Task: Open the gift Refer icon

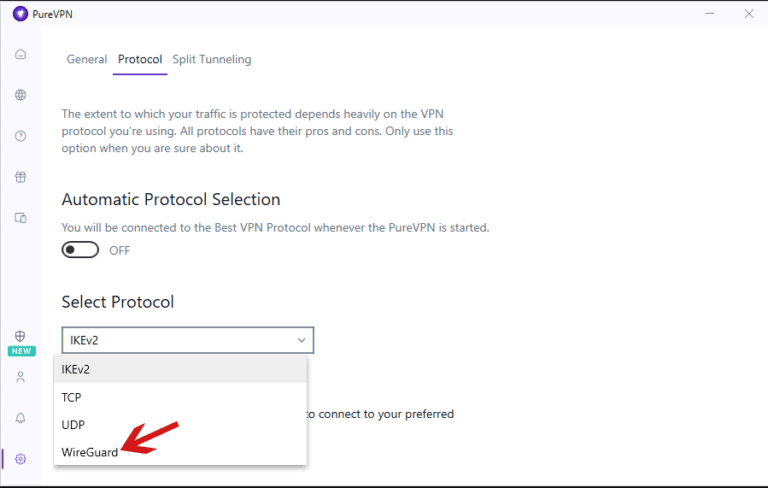Action: click(21, 177)
